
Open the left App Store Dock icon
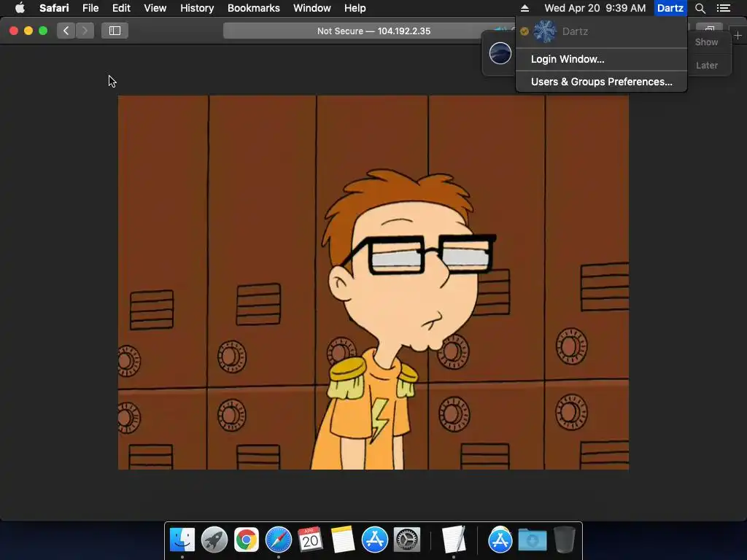pos(375,540)
